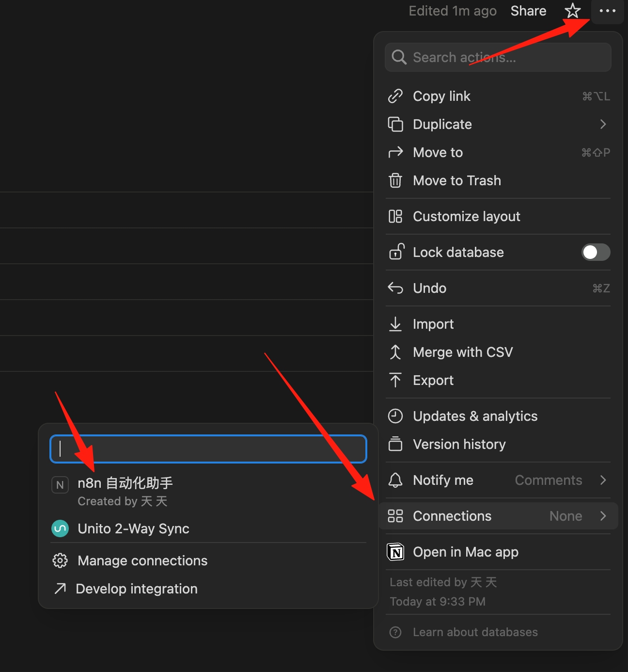Click the Search actions input field
This screenshot has height=672, width=628.
tap(498, 57)
